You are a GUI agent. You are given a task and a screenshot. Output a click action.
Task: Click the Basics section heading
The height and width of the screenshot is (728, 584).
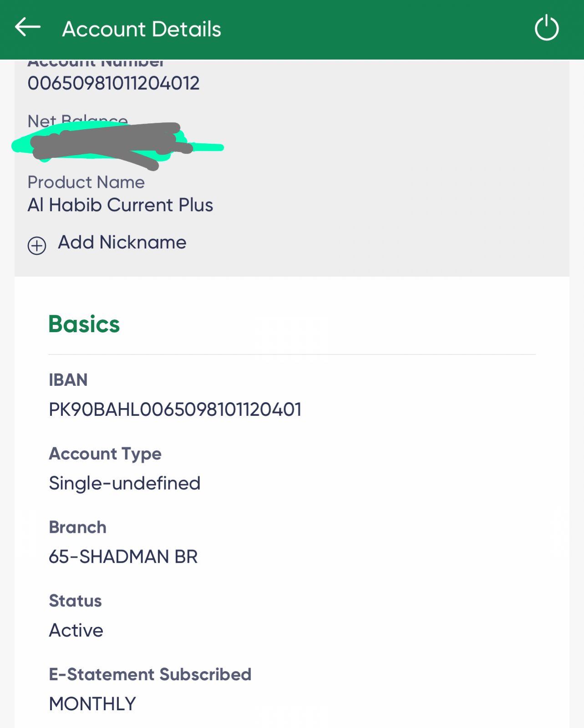click(84, 324)
